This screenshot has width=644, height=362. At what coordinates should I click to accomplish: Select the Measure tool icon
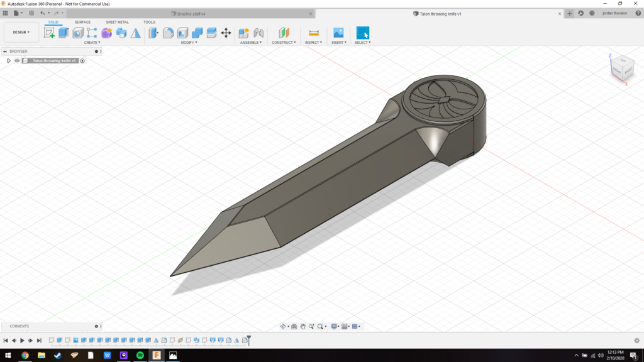[x=314, y=33]
